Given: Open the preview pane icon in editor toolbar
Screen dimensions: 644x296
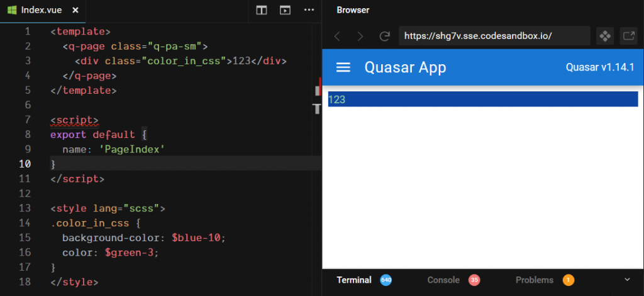Looking at the screenshot, I should [285, 10].
